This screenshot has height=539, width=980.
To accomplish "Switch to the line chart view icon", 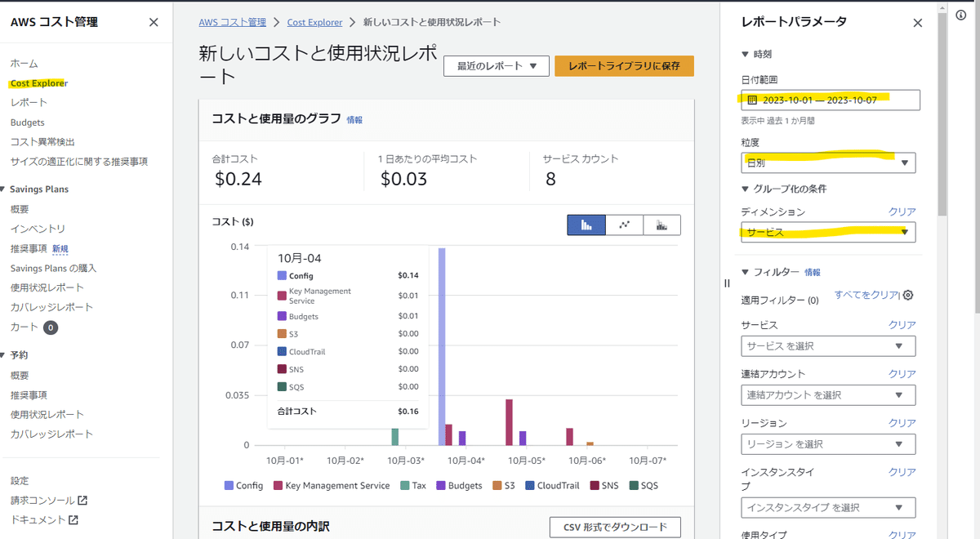I will [x=625, y=225].
